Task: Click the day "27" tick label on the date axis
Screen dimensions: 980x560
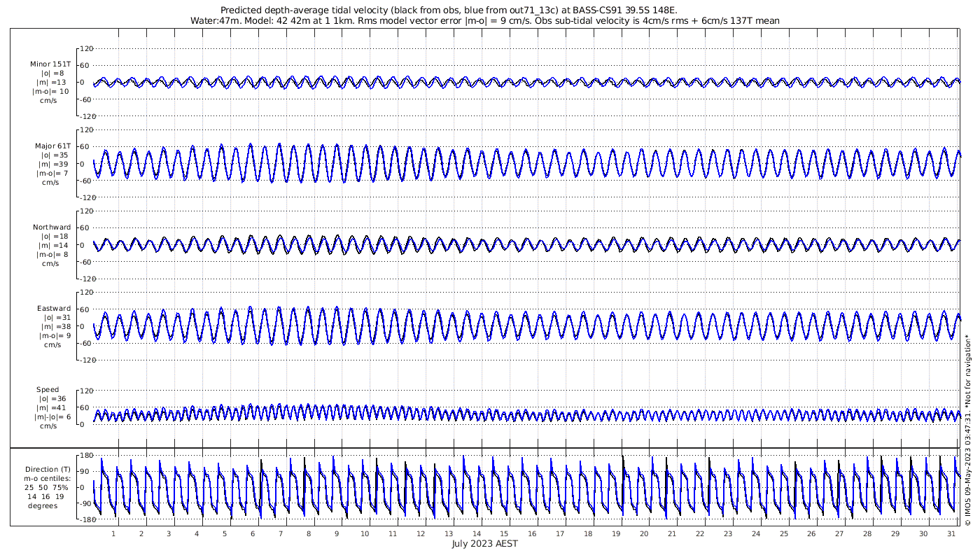Action: 839,533
